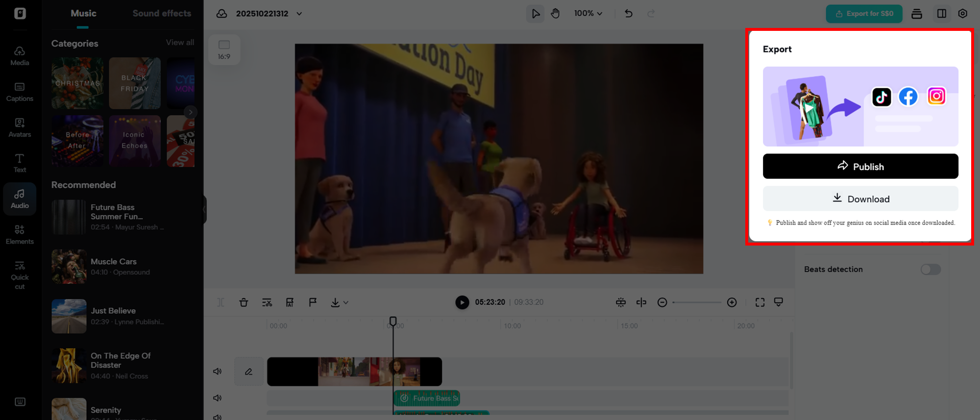This screenshot has height=420, width=980.
Task: Collapse the audio library side panel
Action: [x=204, y=210]
